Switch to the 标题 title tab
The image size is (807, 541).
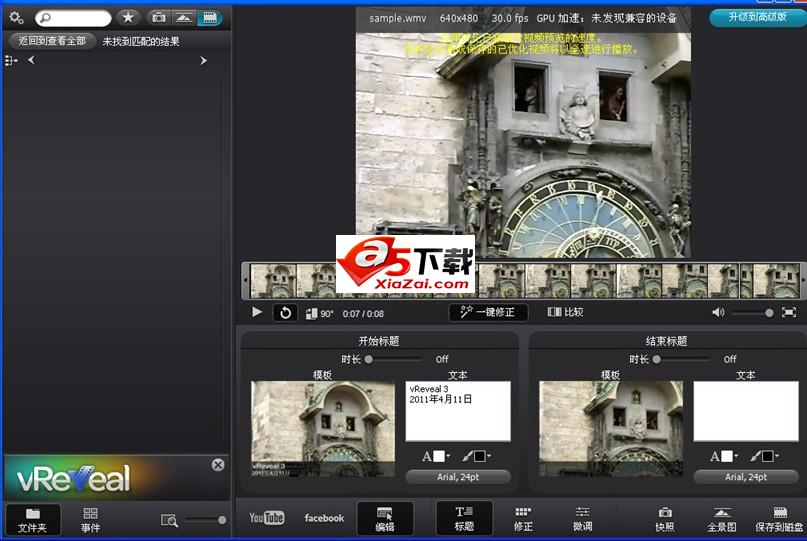pos(464,518)
